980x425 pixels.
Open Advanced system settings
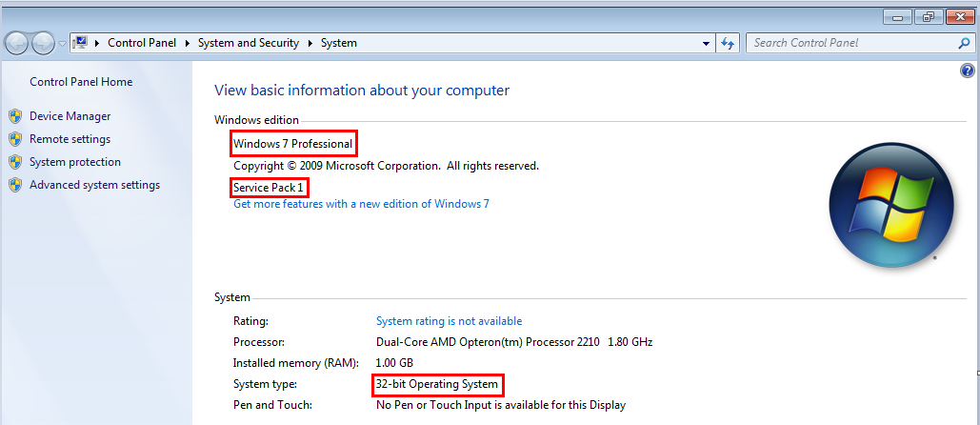pos(94,185)
